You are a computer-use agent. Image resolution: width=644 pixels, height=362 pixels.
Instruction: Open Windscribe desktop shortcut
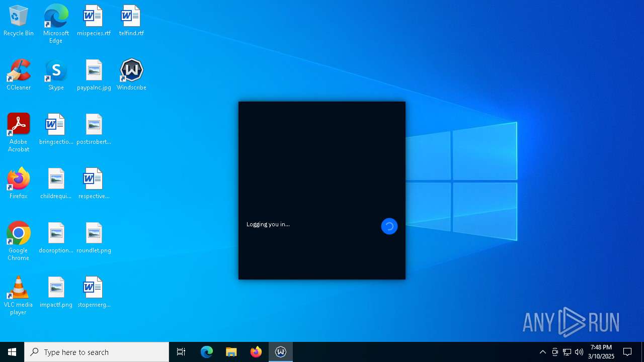point(131,75)
